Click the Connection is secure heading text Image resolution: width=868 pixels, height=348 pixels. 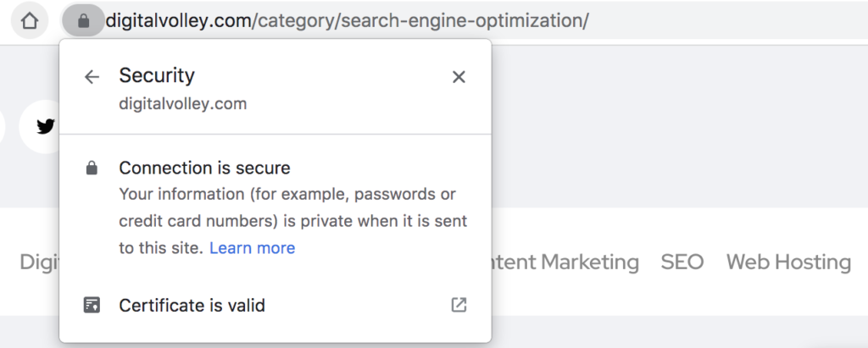tap(205, 168)
